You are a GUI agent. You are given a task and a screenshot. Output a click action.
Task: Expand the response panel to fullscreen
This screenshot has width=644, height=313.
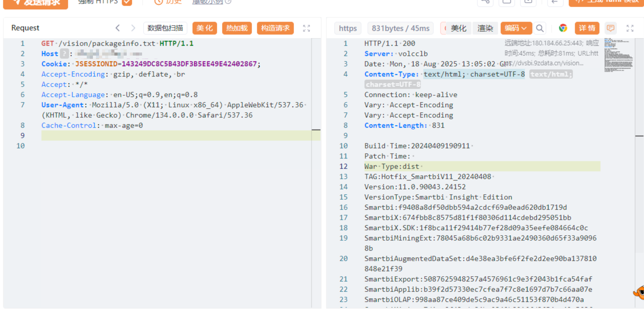630,28
